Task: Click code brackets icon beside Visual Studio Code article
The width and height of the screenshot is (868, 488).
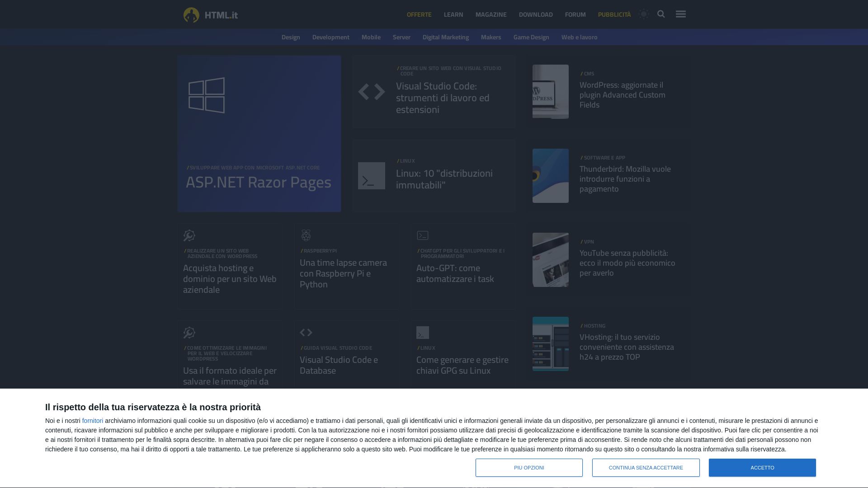Action: tap(372, 92)
